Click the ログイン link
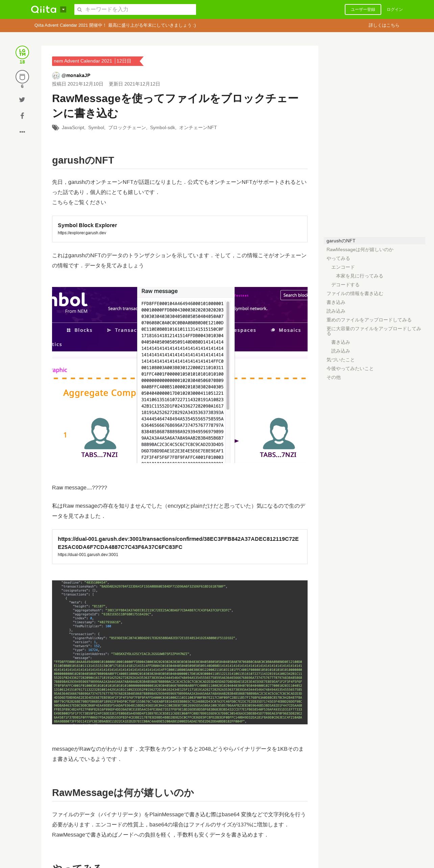This screenshot has width=434, height=868. pos(395,9)
